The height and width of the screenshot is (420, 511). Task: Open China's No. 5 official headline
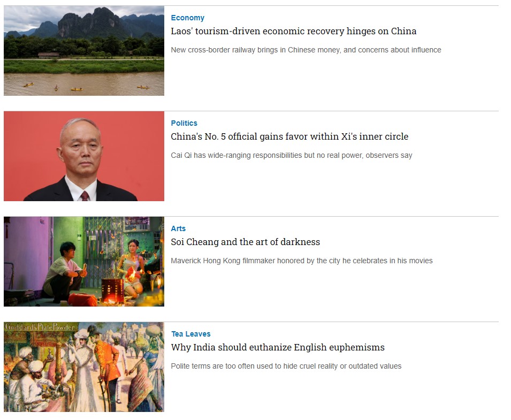pyautogui.click(x=289, y=136)
